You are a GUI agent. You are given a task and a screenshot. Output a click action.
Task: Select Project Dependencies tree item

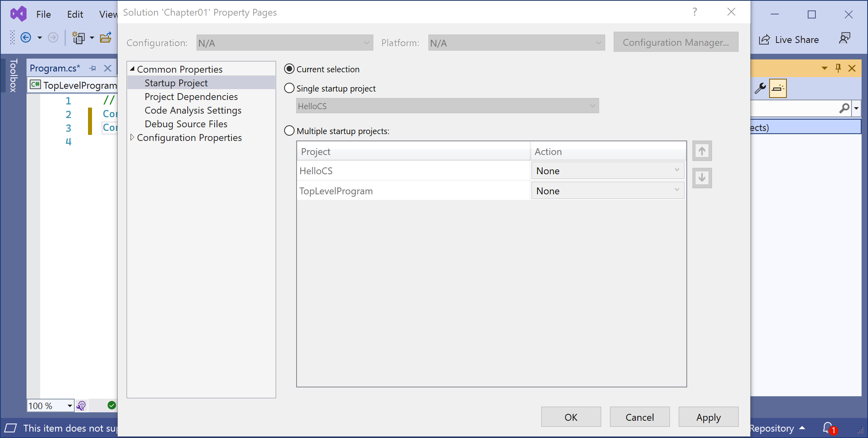191,97
